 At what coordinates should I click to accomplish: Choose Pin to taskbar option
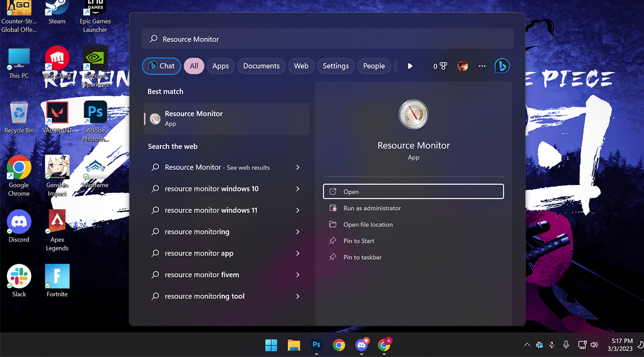[x=362, y=258]
